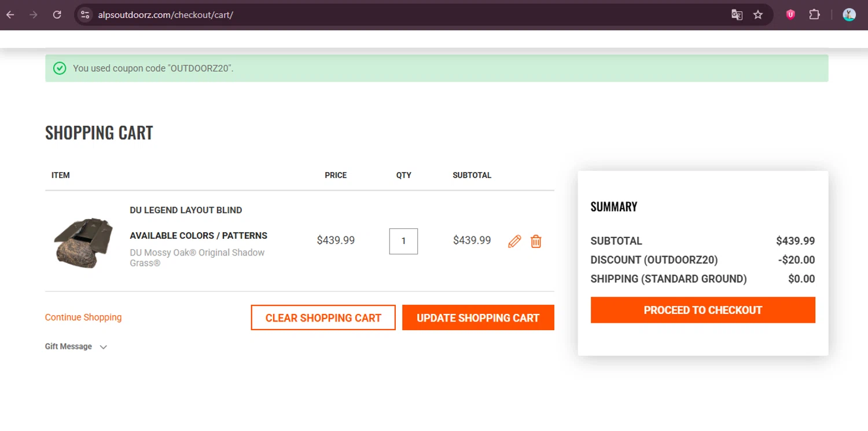Open the Extensions puzzle icon
The width and height of the screenshot is (868, 431).
coord(815,14)
